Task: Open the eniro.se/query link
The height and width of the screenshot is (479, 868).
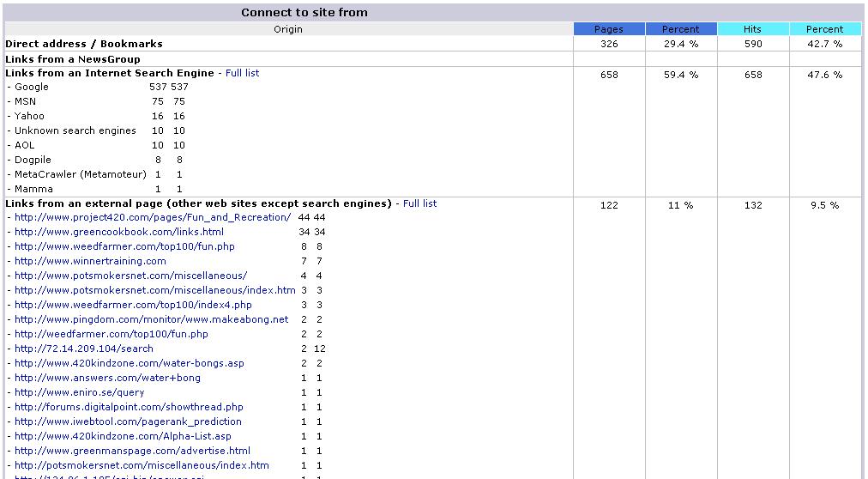Action: [79, 392]
